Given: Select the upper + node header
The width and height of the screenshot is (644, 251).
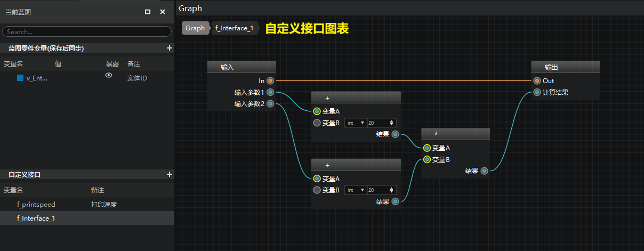Looking at the screenshot, I should (x=356, y=98).
